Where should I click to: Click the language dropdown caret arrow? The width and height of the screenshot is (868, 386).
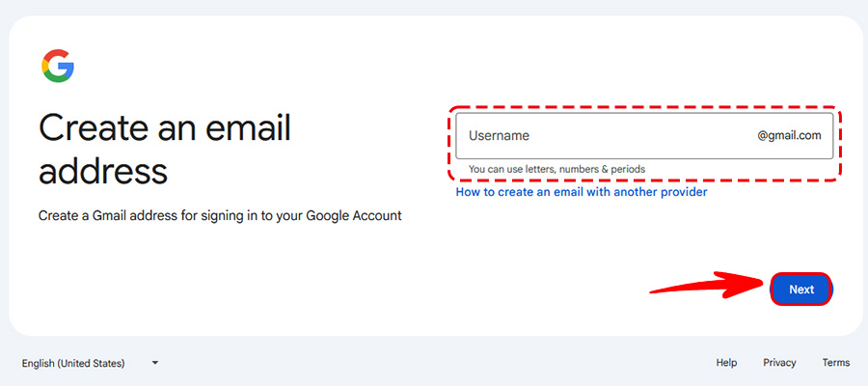154,363
